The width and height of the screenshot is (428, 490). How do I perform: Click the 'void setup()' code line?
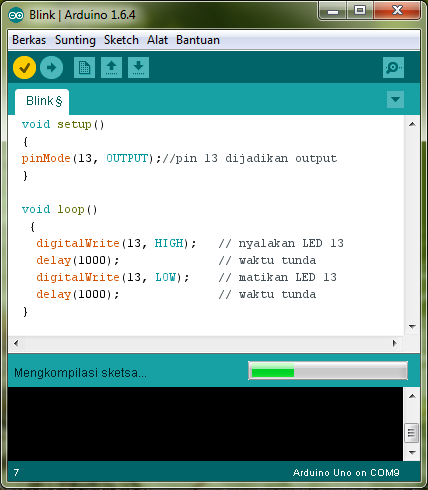63,125
